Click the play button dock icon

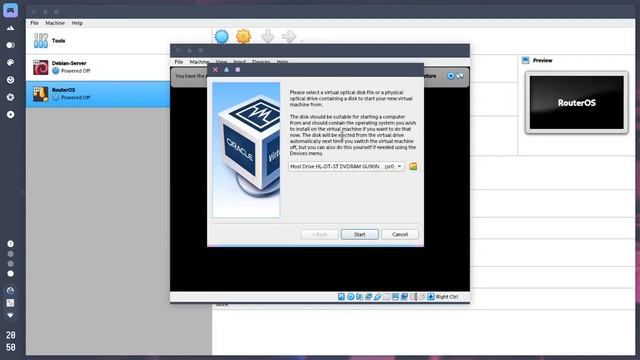[11, 115]
